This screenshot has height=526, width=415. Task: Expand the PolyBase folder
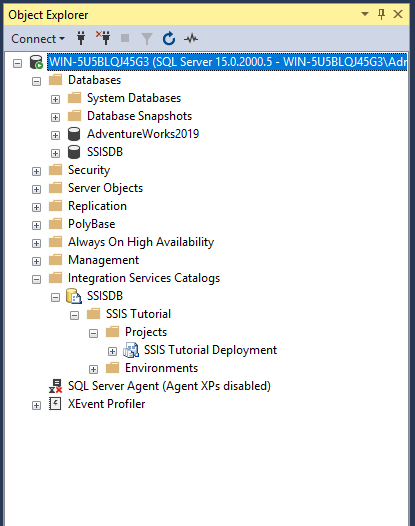click(36, 225)
